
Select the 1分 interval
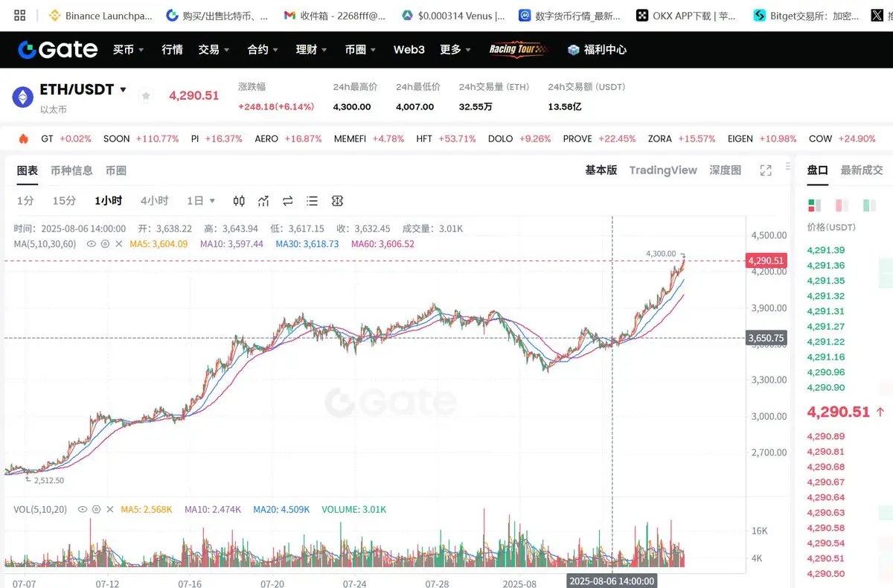pyautogui.click(x=25, y=201)
